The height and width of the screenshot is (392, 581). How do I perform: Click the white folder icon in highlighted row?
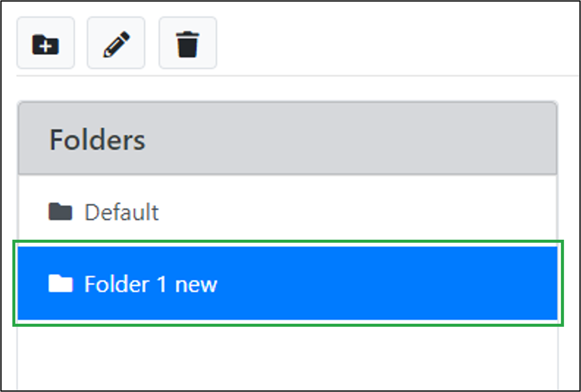(x=60, y=284)
